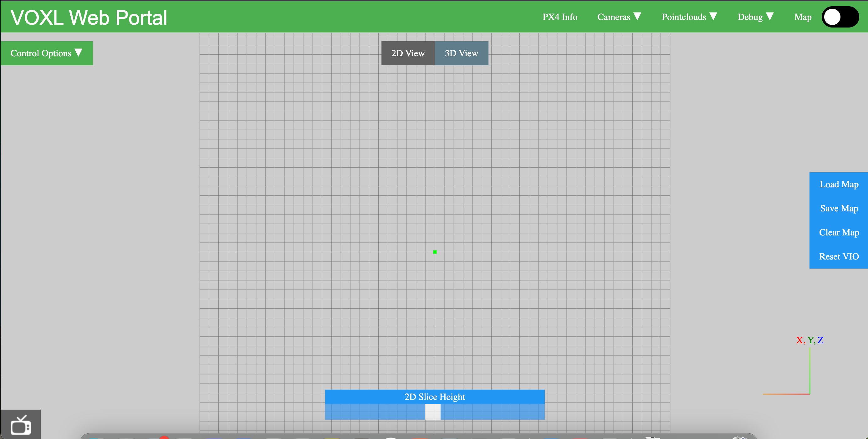Click the Save Map button
This screenshot has height=439, width=868.
click(839, 208)
